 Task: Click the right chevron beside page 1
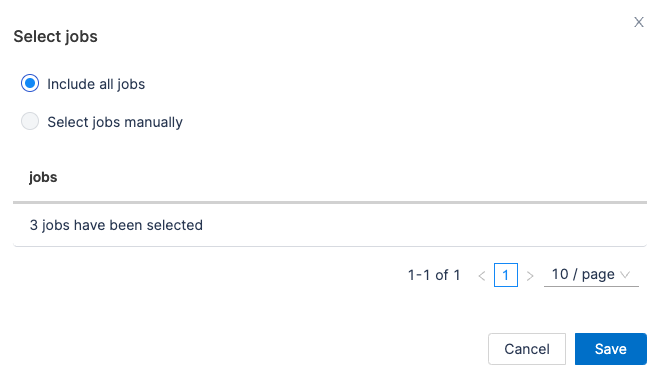tap(530, 276)
